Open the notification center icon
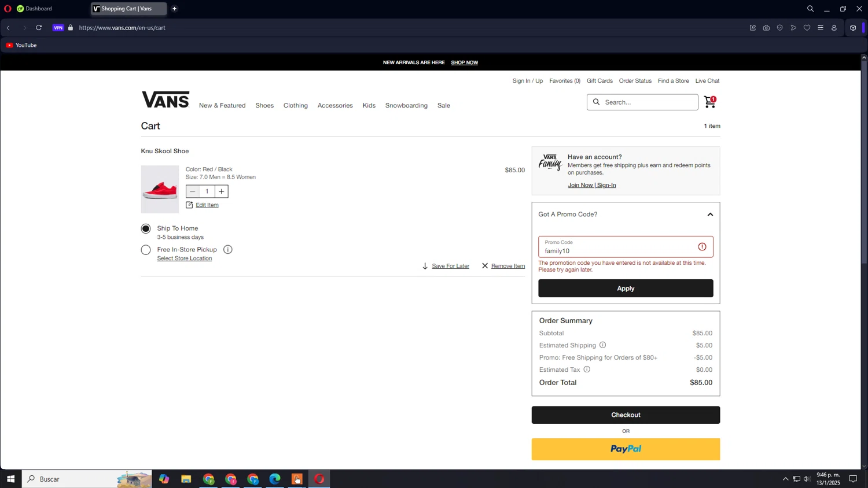 click(853, 479)
